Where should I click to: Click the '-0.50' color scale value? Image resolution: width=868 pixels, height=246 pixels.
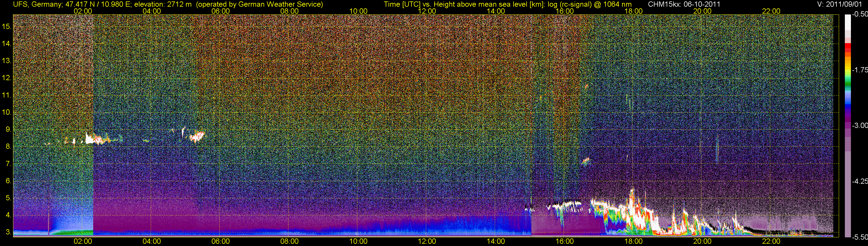860,14
